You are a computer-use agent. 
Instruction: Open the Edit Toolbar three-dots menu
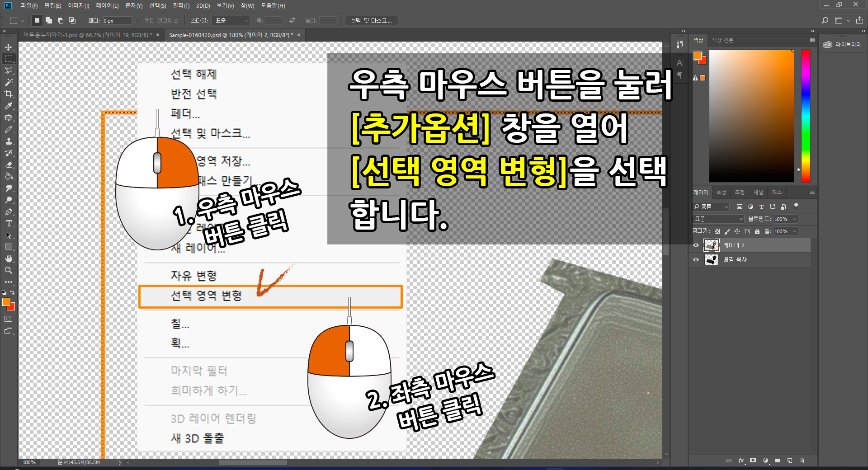click(9, 282)
